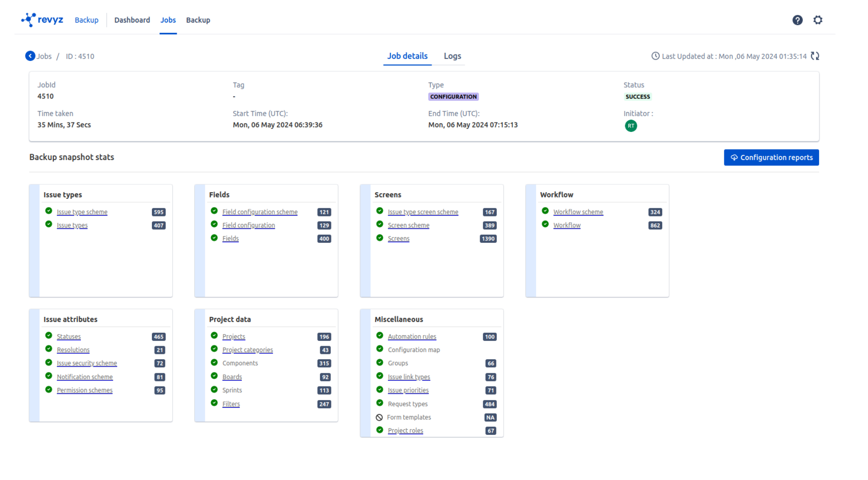Open the Issue type scheme link

(x=82, y=212)
